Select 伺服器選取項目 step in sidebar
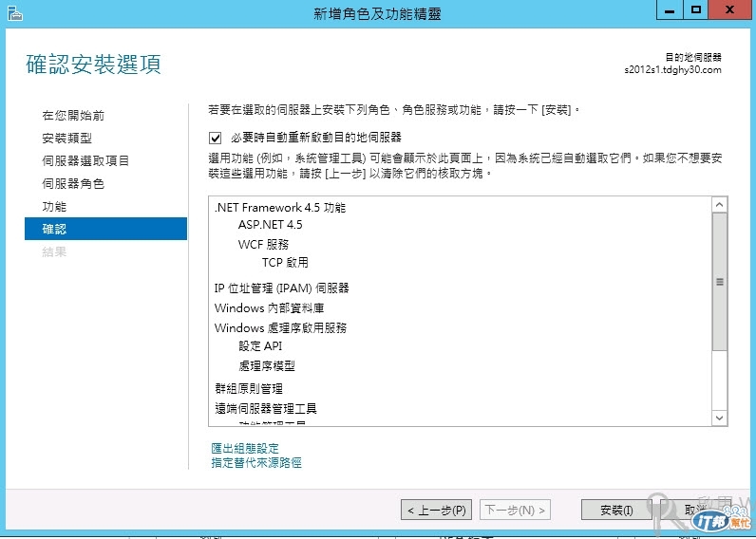Screen dimensions: 756x539 click(85, 160)
